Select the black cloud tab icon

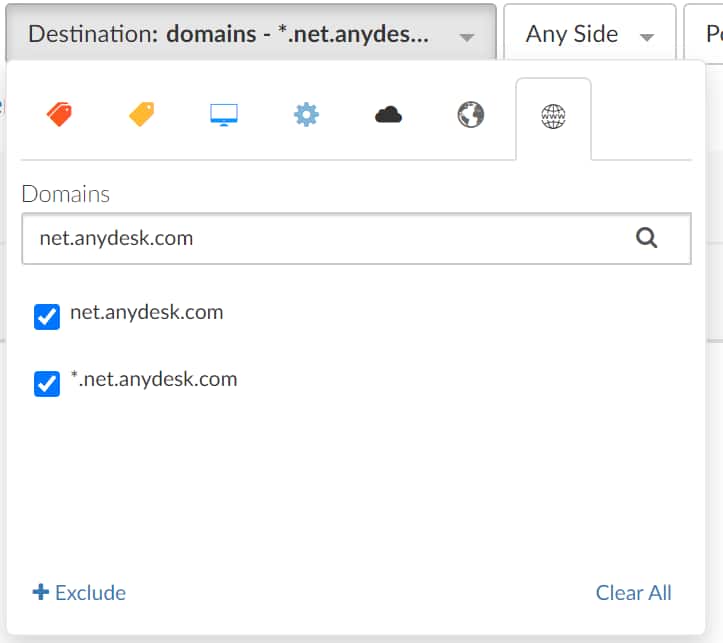pos(388,115)
